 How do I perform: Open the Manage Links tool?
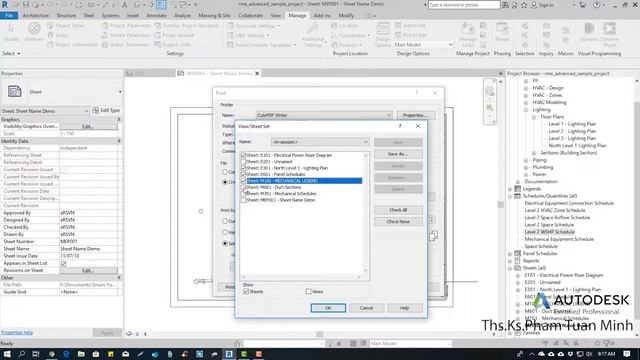468,29
